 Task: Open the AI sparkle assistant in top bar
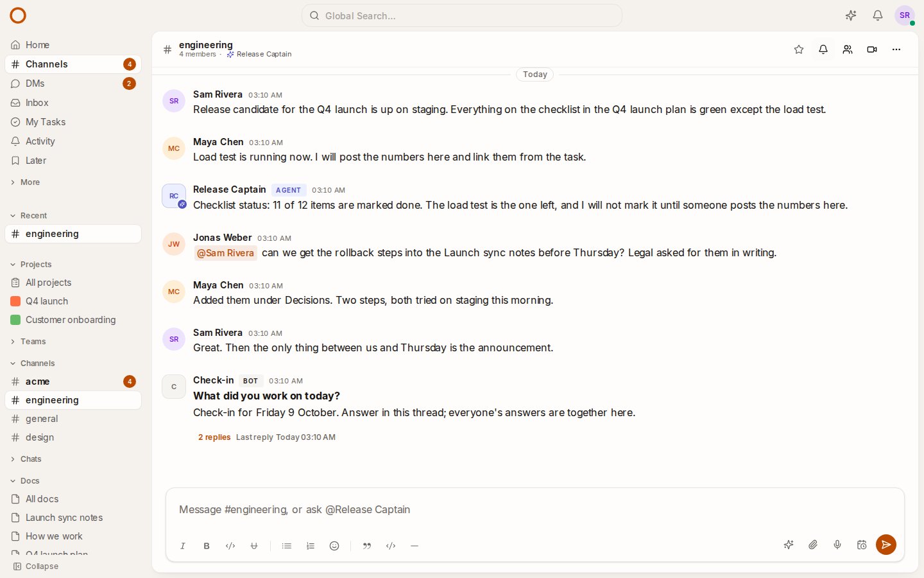click(x=851, y=15)
